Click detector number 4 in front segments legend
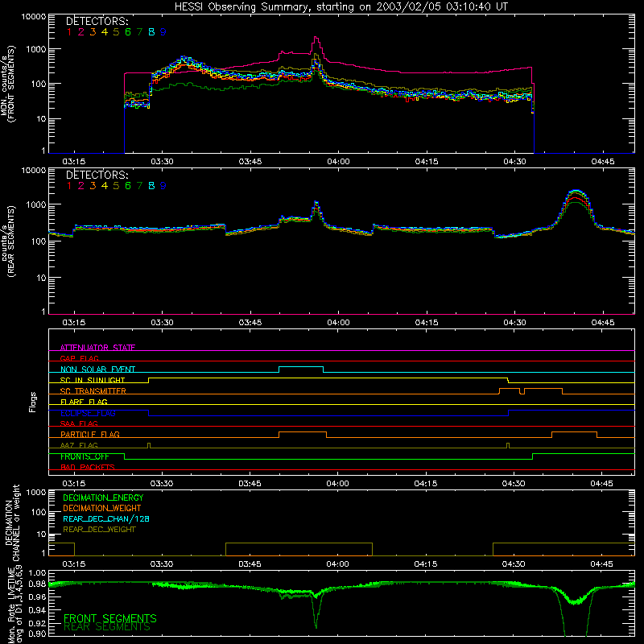The width and height of the screenshot is (644, 644). (105, 32)
